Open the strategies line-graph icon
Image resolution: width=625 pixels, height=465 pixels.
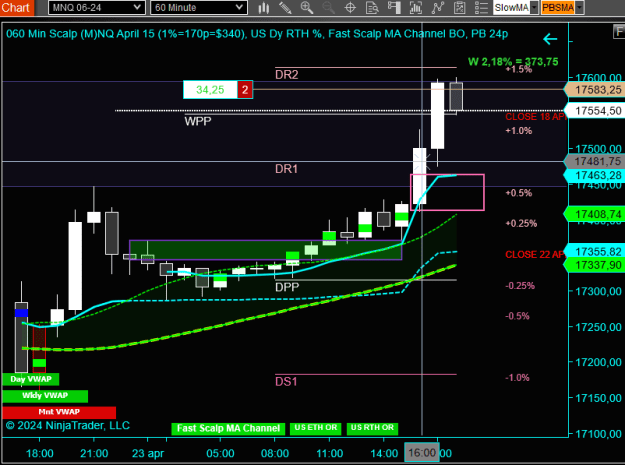[x=438, y=8]
